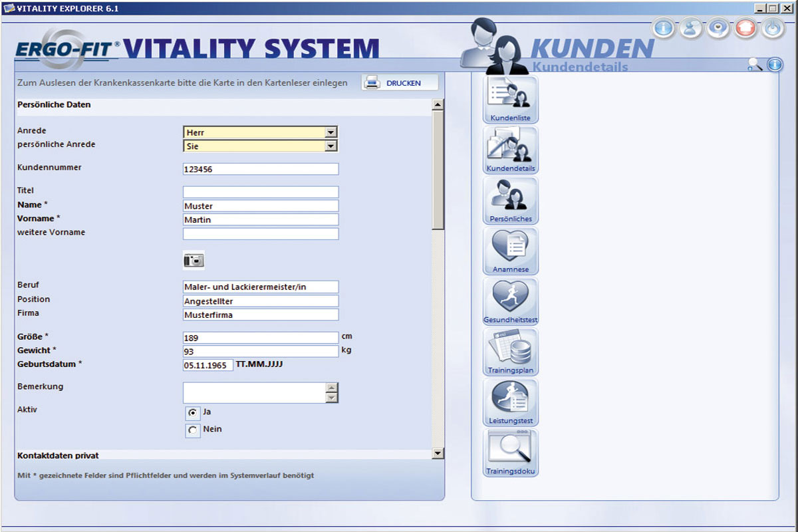
Task: Click the Kundennummer field with 123456
Action: tap(261, 169)
